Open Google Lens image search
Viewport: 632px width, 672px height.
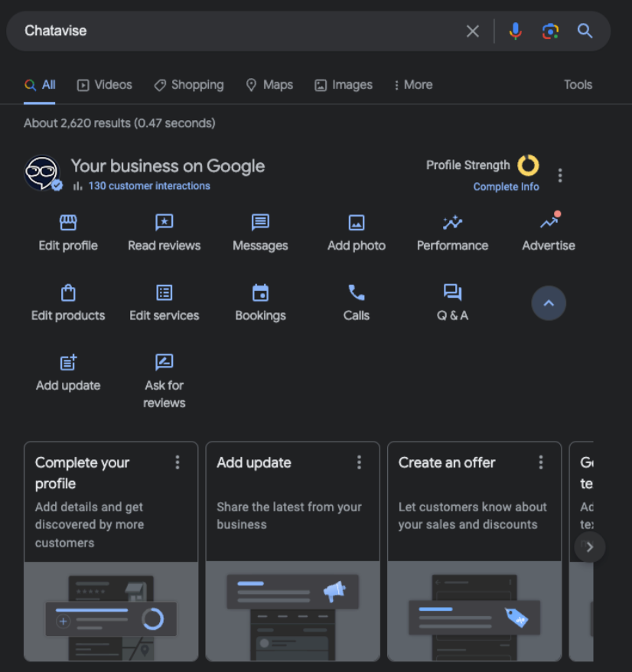point(550,31)
